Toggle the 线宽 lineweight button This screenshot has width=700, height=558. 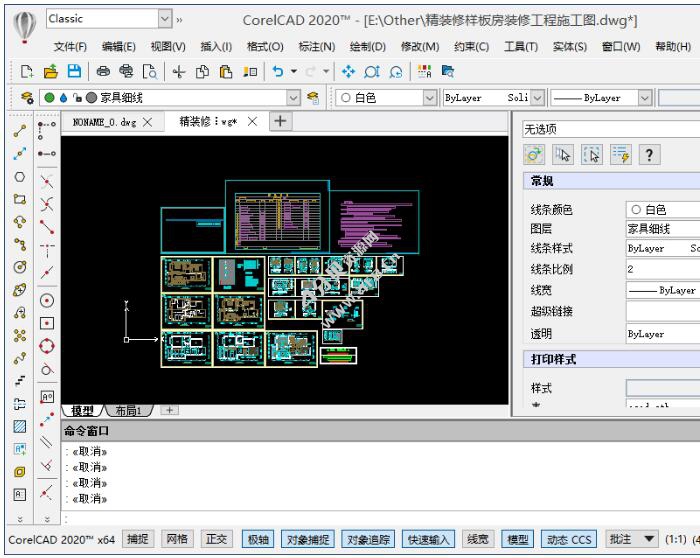click(478, 539)
